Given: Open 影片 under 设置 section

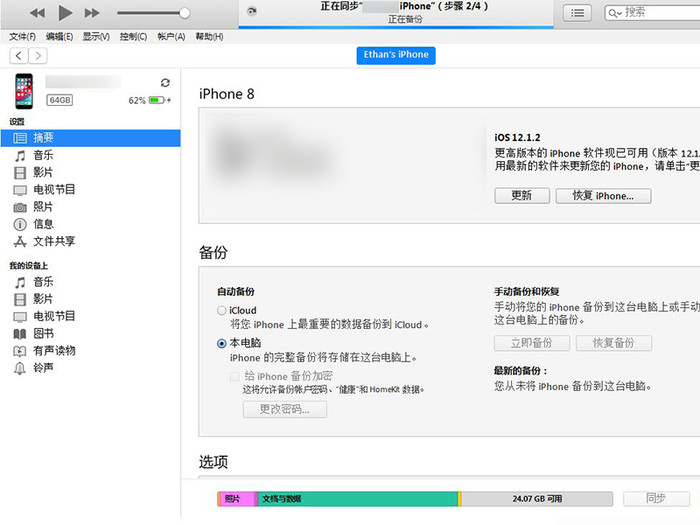Looking at the screenshot, I should pos(43,172).
